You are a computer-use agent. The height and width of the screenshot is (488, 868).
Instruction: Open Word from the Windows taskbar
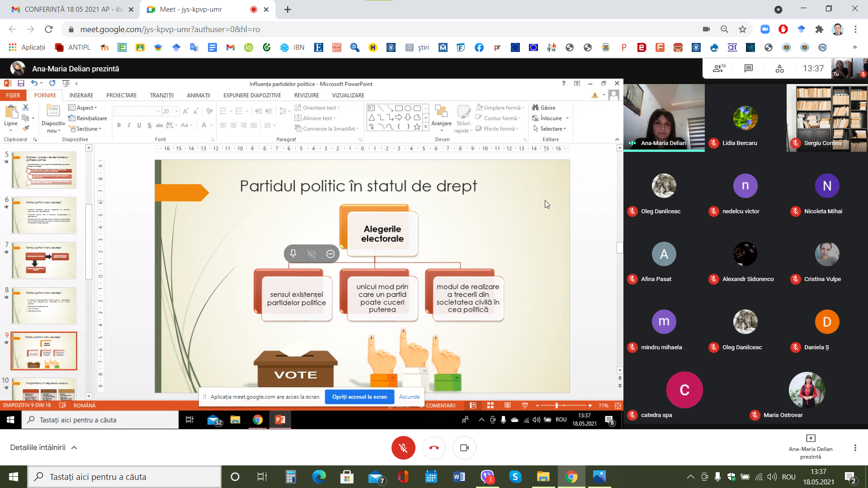459,477
